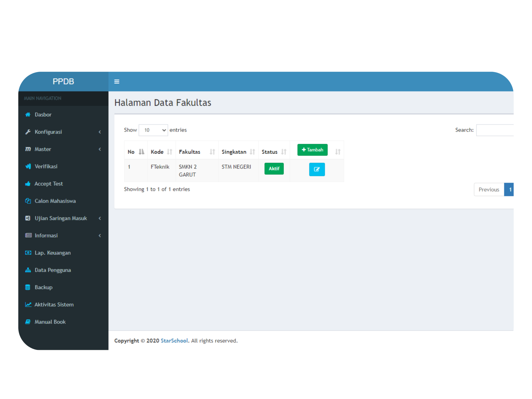Click the Backup database icon

point(28,287)
